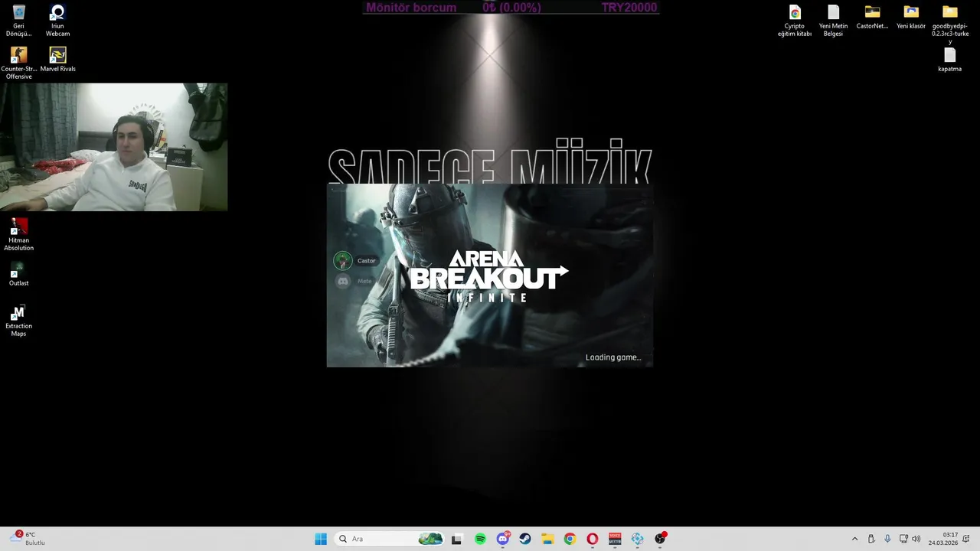Open the weather widget showing 6°C Bulutlu
This screenshot has height=551, width=980.
[28, 539]
